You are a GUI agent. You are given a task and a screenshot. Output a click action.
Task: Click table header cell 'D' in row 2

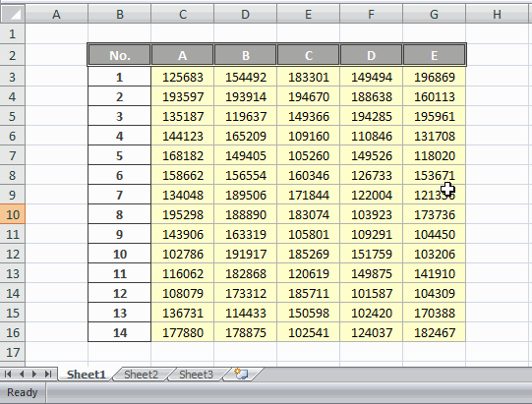(371, 55)
